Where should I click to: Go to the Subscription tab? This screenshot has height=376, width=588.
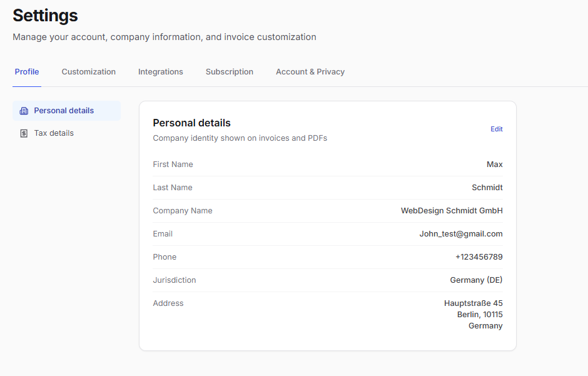pos(230,71)
